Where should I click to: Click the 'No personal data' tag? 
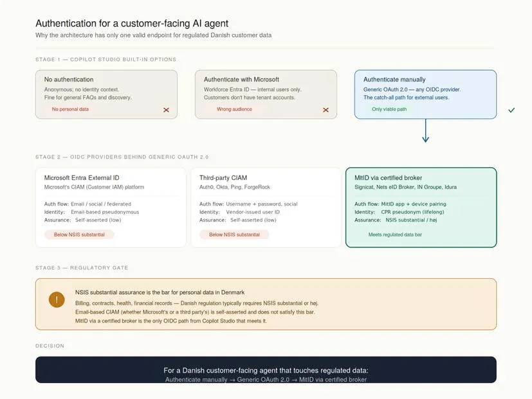70,109
